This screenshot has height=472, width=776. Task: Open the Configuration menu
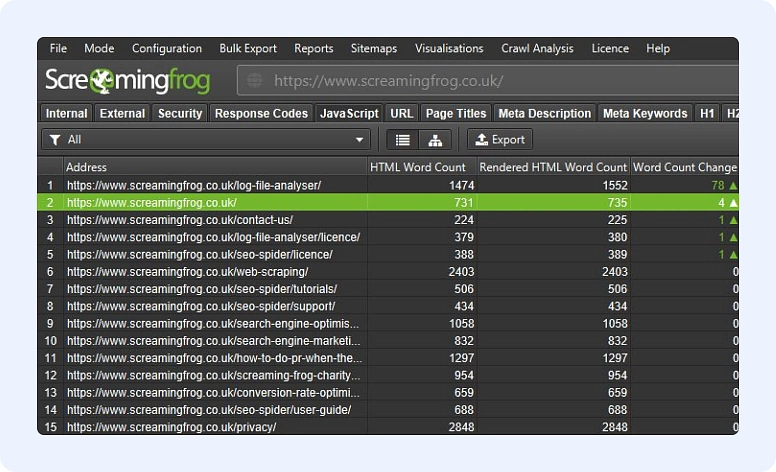tap(167, 48)
